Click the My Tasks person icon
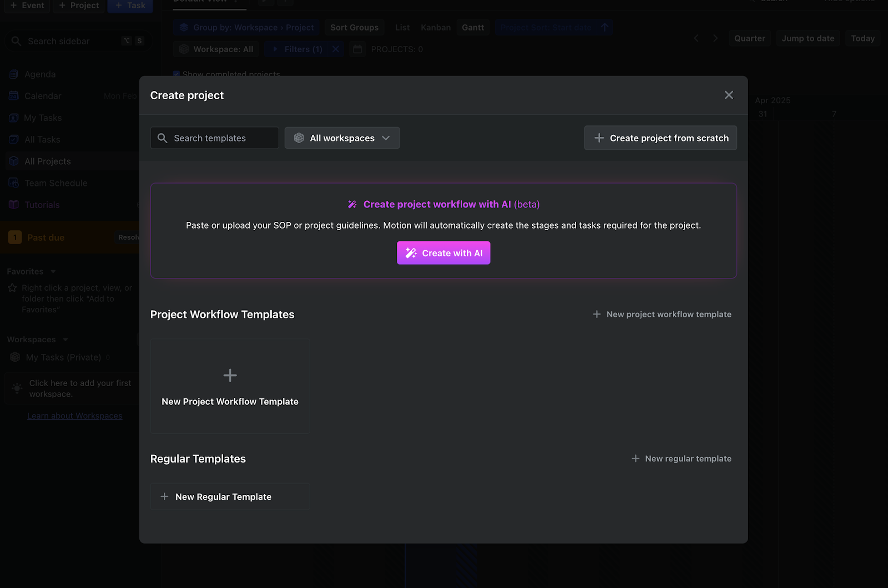888x588 pixels. [14, 118]
